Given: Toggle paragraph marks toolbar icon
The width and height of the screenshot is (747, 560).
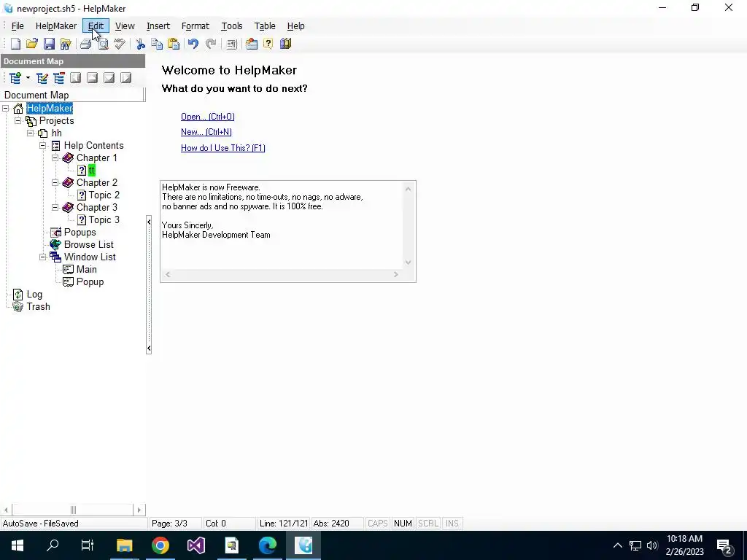Looking at the screenshot, I should pos(232,44).
